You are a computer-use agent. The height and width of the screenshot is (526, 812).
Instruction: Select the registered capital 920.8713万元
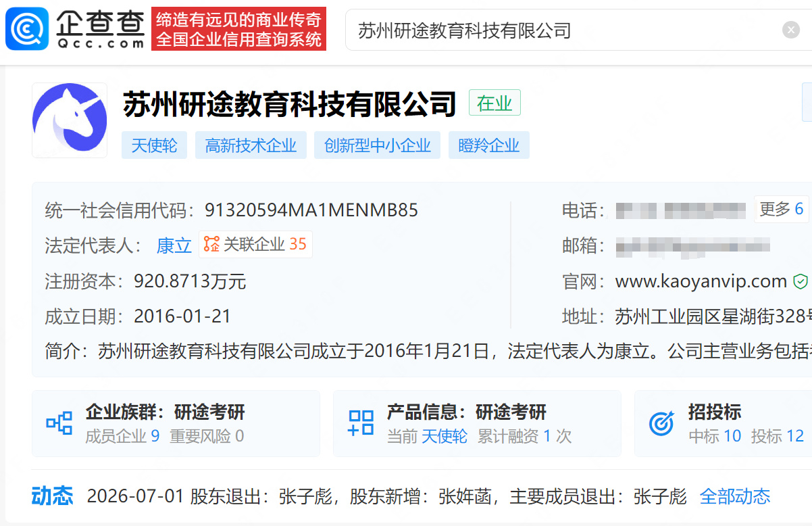click(190, 281)
